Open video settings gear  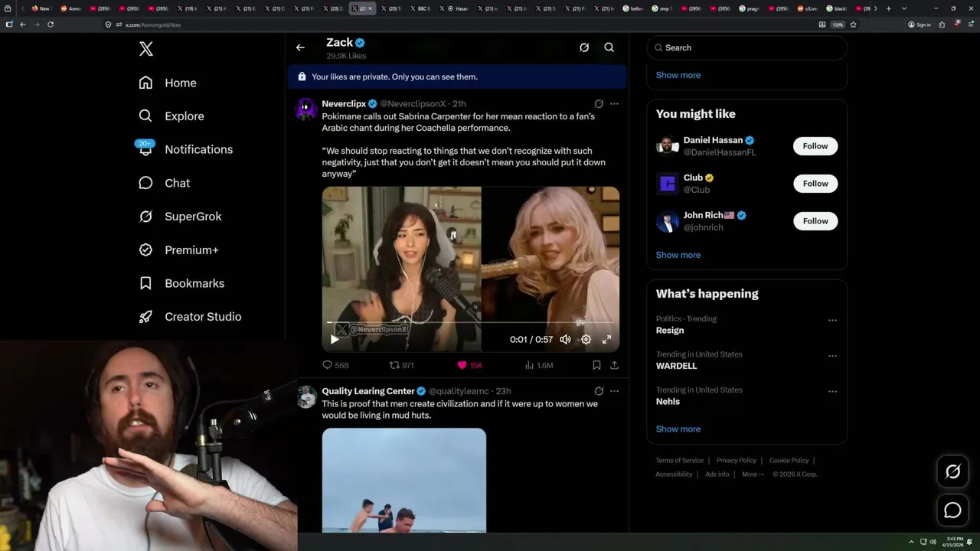[586, 339]
